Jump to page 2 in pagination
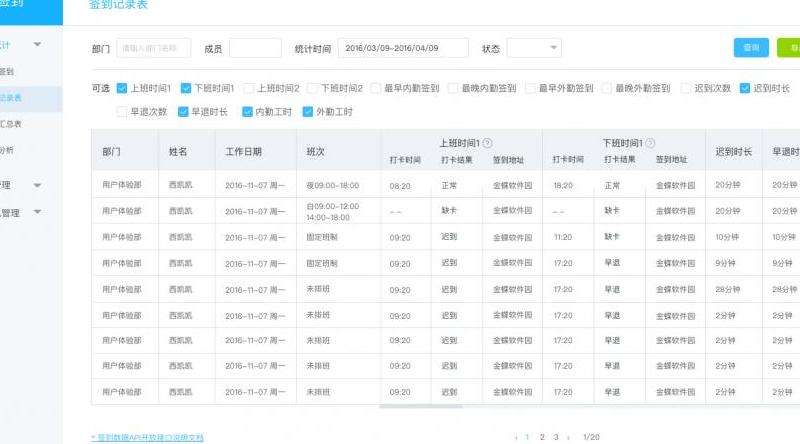Viewport: 800px width, 444px height. (x=542, y=437)
